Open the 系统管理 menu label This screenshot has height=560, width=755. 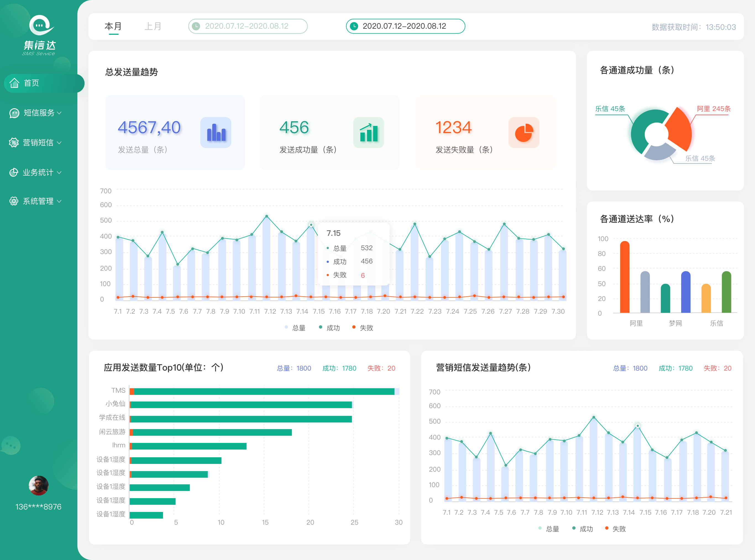coord(38,201)
